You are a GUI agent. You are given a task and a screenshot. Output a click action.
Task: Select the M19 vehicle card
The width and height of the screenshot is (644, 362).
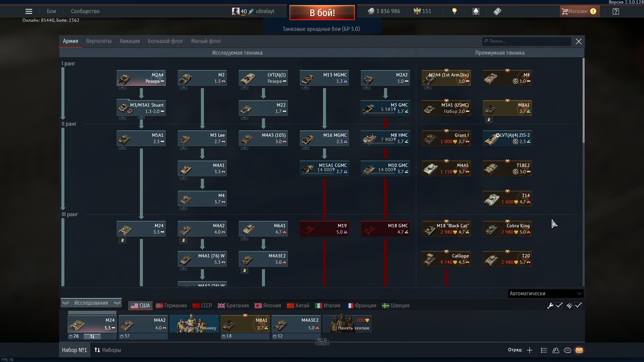pyautogui.click(x=324, y=229)
